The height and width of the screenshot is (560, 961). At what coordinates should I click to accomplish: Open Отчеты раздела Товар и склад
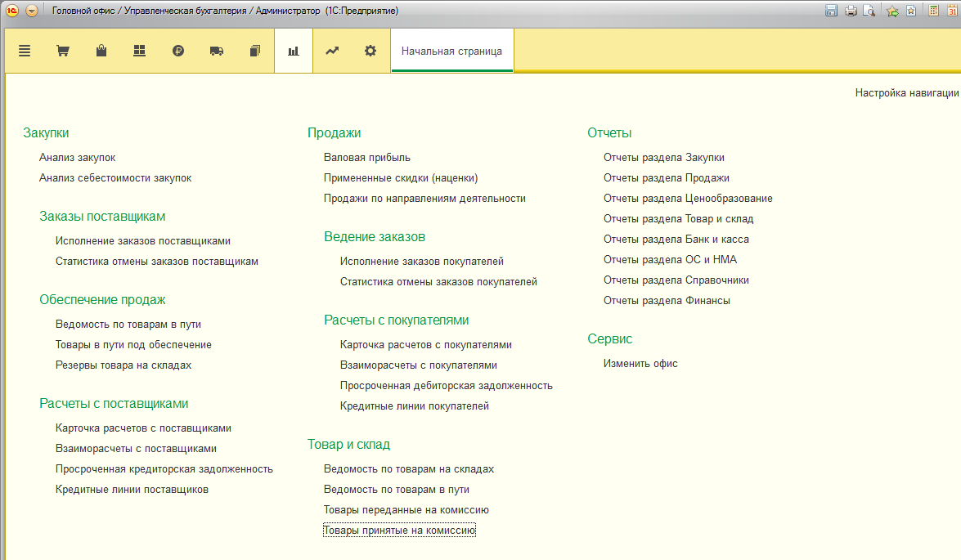tap(679, 219)
